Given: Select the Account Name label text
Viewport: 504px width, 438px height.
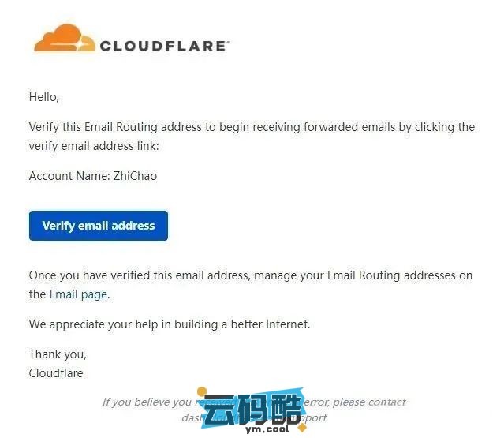Looking at the screenshot, I should click(68, 176).
